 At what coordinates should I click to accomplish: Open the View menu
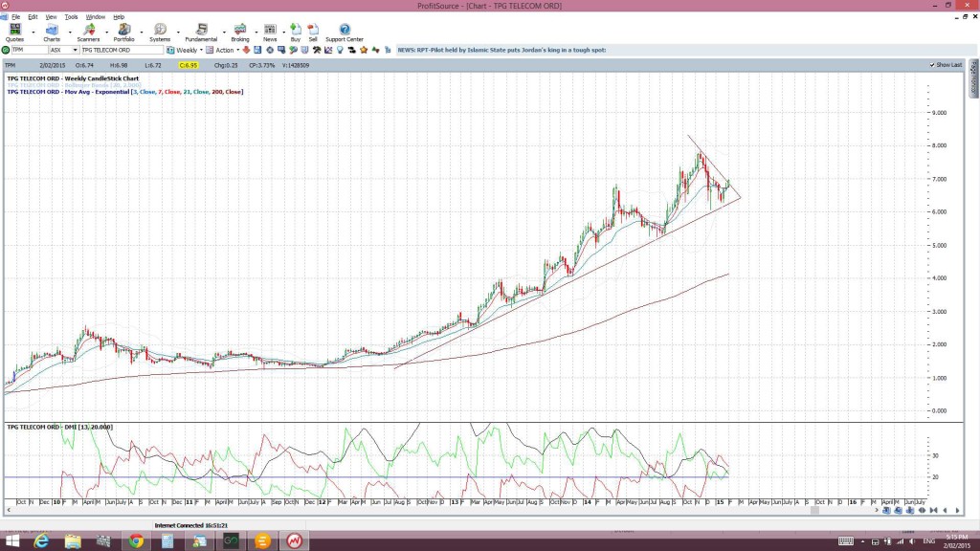pos(51,17)
